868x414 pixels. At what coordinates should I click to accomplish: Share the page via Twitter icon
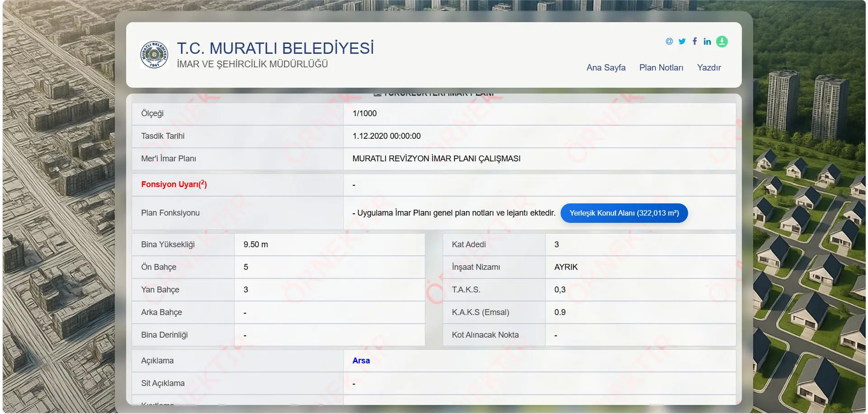(x=682, y=41)
